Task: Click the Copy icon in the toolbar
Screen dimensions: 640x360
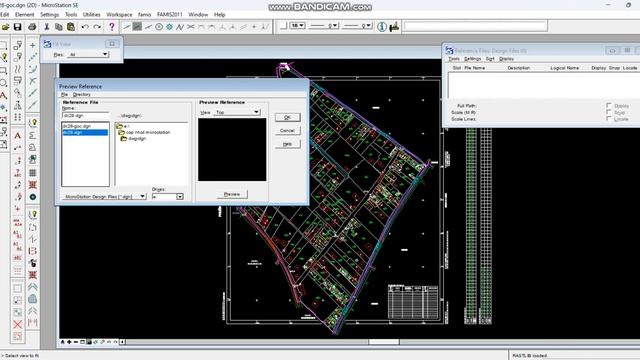Action: point(58,27)
